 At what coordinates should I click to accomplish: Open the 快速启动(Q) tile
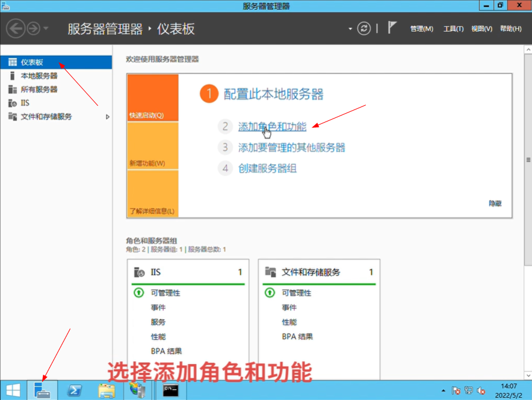coord(153,98)
